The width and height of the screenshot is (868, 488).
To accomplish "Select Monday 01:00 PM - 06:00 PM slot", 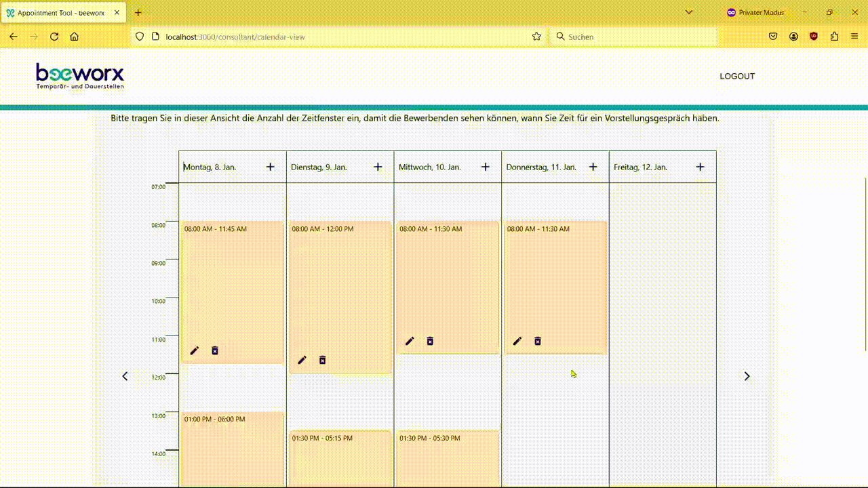I will pyautogui.click(x=233, y=449).
